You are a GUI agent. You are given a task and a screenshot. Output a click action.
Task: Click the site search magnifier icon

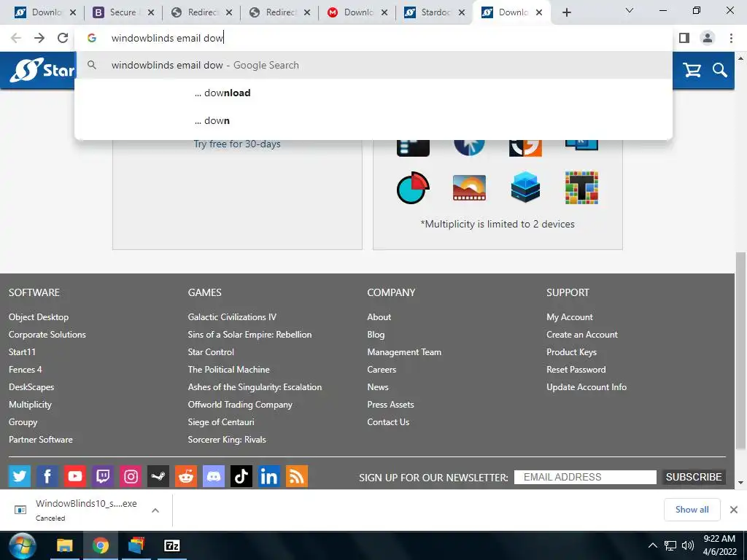click(720, 70)
